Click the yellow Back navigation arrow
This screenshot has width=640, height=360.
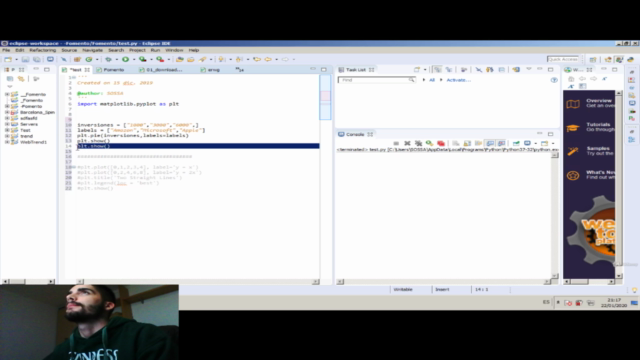tap(268, 60)
